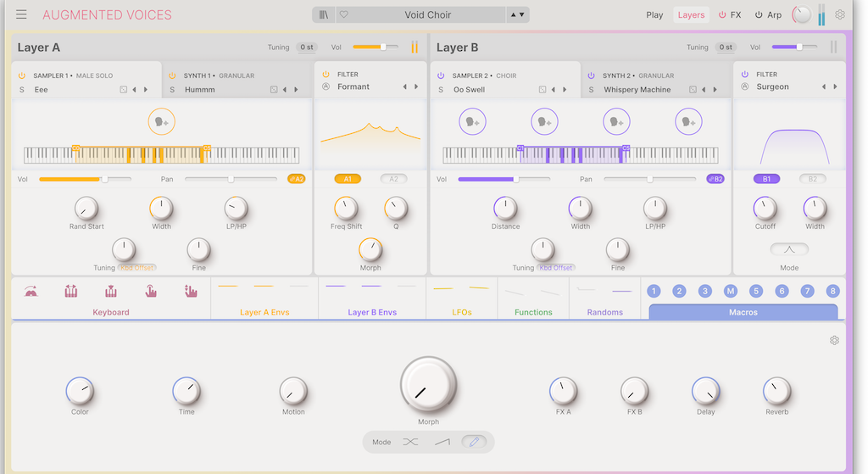The width and height of the screenshot is (868, 474).
Task: Open the LFOs tab
Action: (x=462, y=312)
